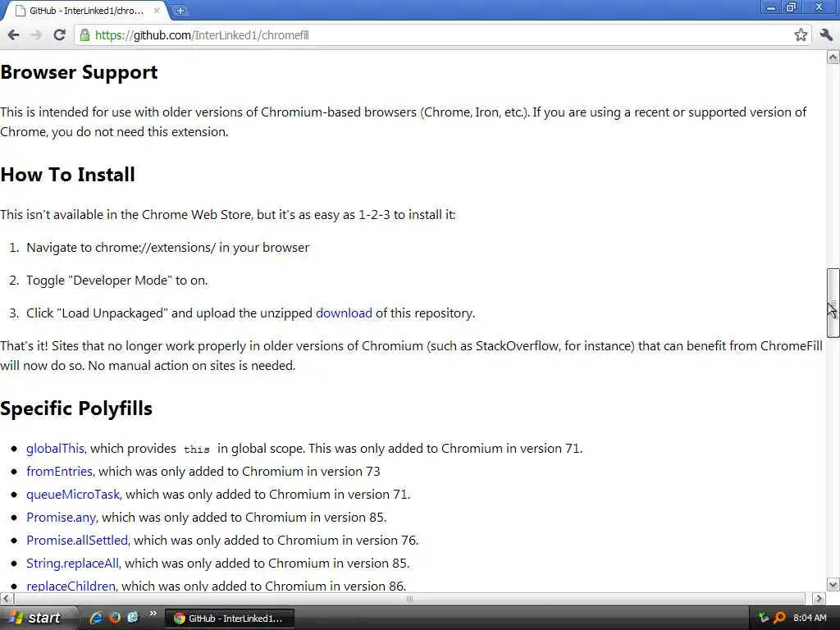Restore down the Chrome window

[x=792, y=7]
